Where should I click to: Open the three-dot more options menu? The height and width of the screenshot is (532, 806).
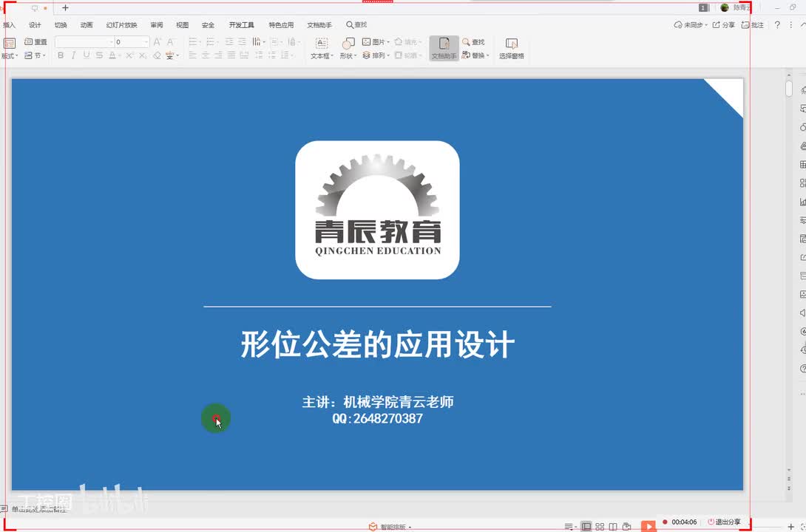pos(791,24)
